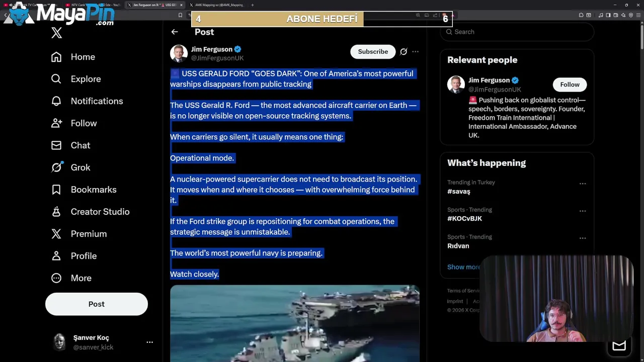The image size is (644, 362).
Task: Expand the More menu in the sidebar
Action: [x=71, y=278]
